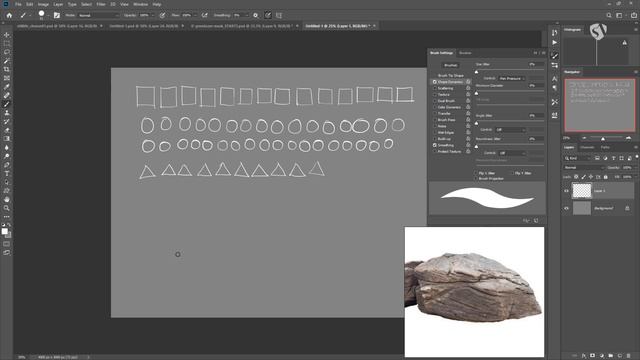Open the brush preset picker arrow
Viewport: 640px width, 360px height.
[48, 16]
